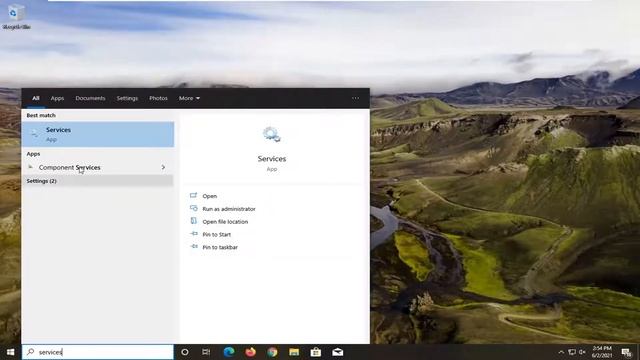The height and width of the screenshot is (360, 640).
Task: Open Task View on the taskbar
Action: (x=206, y=352)
